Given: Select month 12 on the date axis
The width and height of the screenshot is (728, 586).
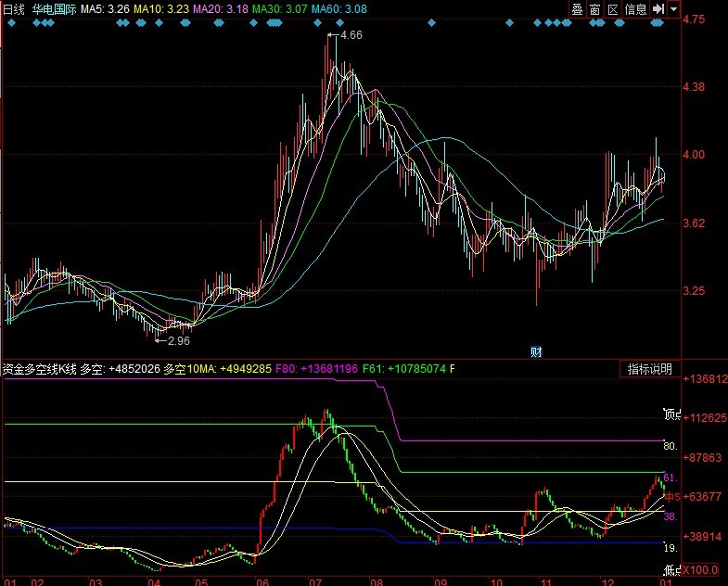Looking at the screenshot, I should 607,582.
